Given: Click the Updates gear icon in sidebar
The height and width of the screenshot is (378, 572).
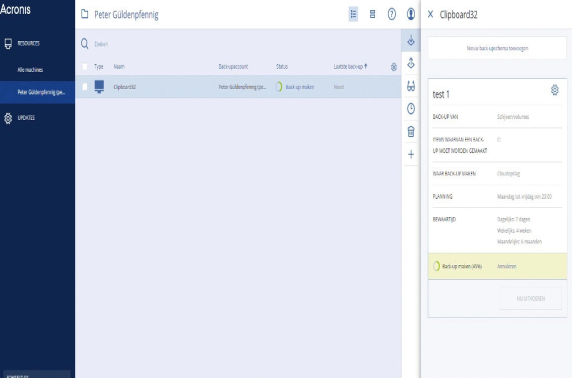Looking at the screenshot, I should click(x=8, y=118).
